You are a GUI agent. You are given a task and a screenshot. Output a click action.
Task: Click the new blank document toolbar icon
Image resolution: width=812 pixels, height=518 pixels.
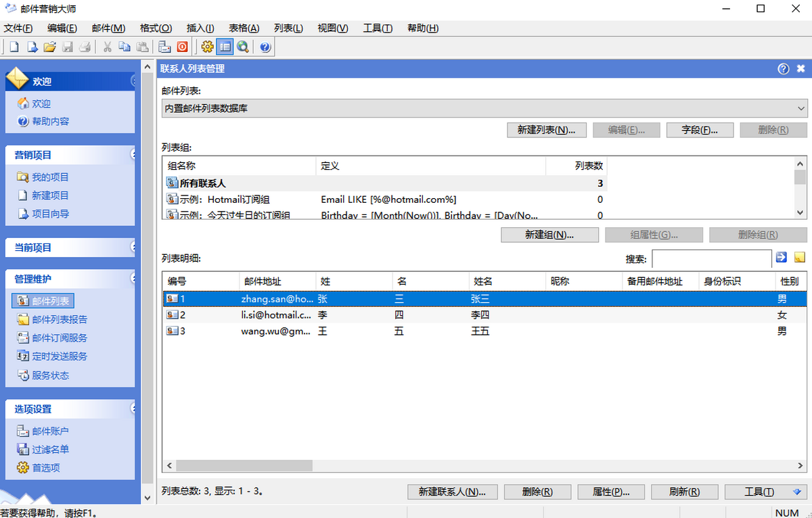14,47
